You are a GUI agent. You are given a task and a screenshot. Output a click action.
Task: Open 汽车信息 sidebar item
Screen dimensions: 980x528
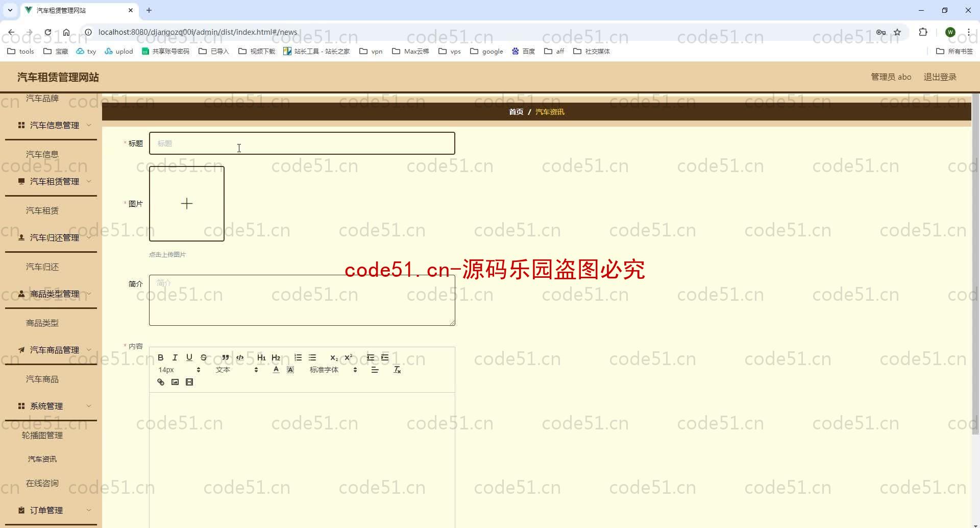point(42,154)
